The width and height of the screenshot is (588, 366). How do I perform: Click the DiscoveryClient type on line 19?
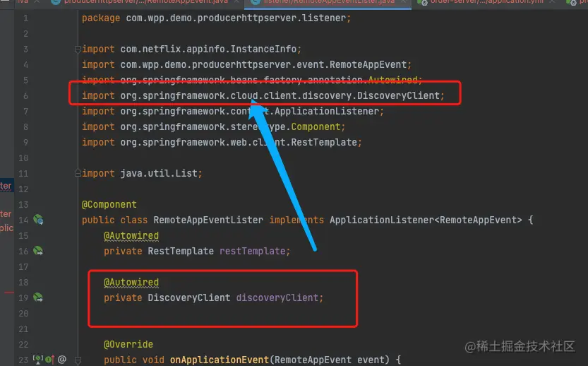(x=189, y=297)
